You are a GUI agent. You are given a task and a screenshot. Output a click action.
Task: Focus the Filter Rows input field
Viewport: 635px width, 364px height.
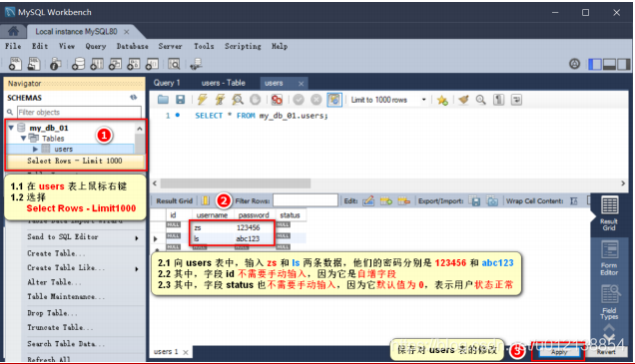306,200
